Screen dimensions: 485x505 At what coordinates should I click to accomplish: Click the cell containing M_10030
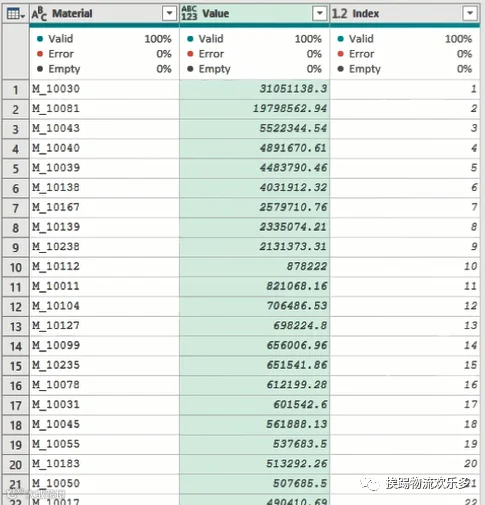click(104, 89)
